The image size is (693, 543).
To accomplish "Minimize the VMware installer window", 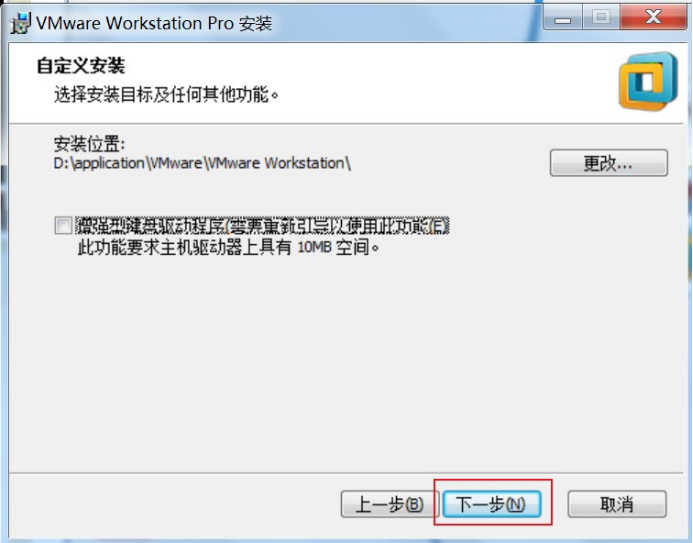I will pyautogui.click(x=563, y=19).
